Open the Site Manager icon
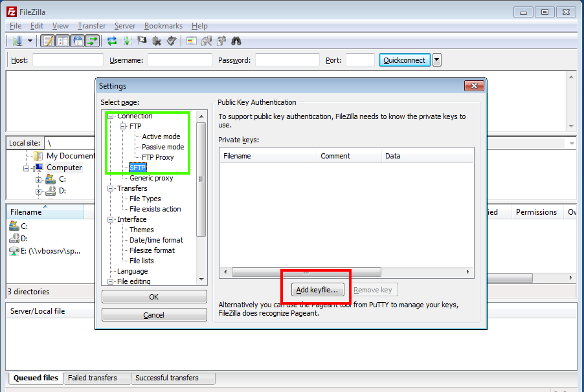Image resolution: width=584 pixels, height=392 pixels. [x=17, y=41]
